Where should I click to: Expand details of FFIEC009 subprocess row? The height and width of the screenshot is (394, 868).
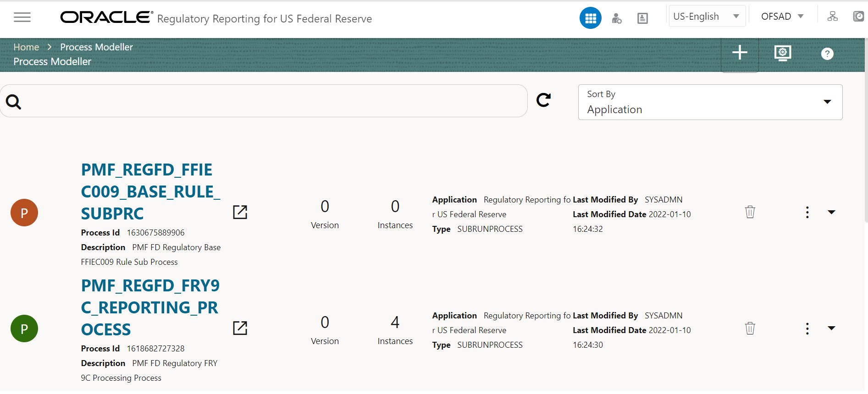click(x=831, y=212)
